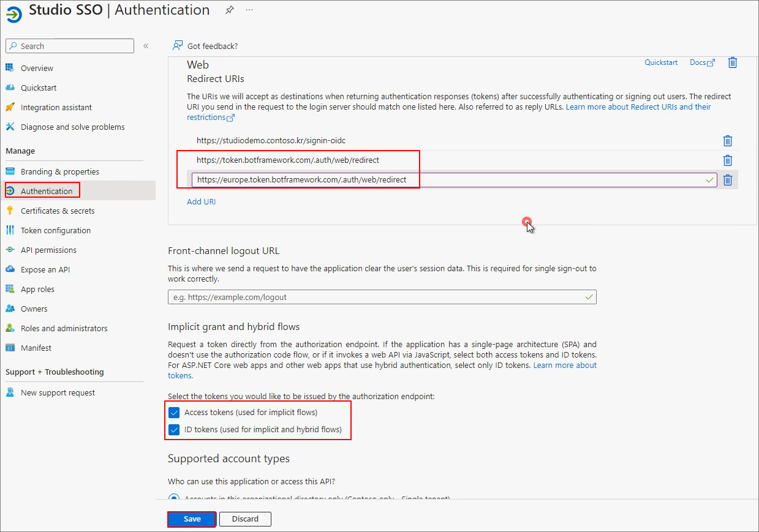Open the Docs link in Web section
The width and height of the screenshot is (759, 532).
tap(698, 62)
